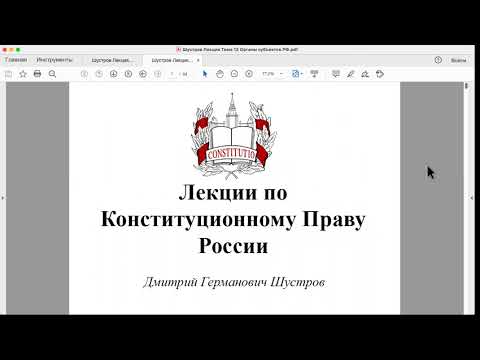Expand the right tools pane arrow
The image size is (480, 360).
coord(471,198)
